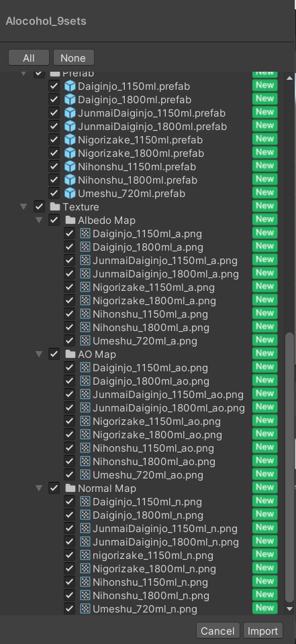Click the Umeshu_720ml.prefab cube icon
The width and height of the screenshot is (296, 644).
coord(70,194)
